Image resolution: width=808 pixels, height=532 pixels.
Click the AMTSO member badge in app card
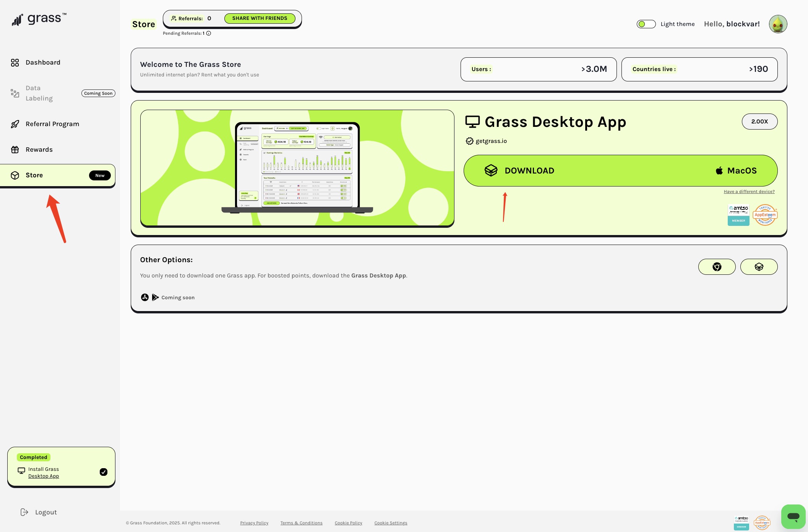click(738, 215)
